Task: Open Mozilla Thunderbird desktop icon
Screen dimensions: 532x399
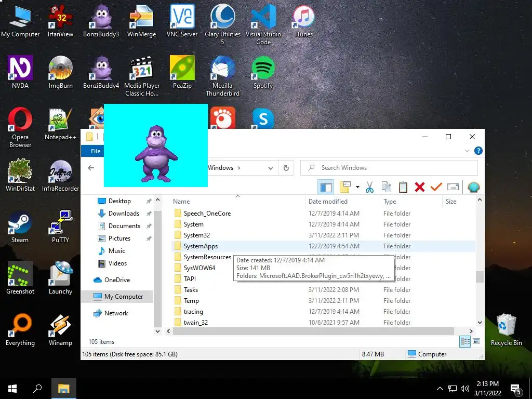Action: [x=222, y=76]
